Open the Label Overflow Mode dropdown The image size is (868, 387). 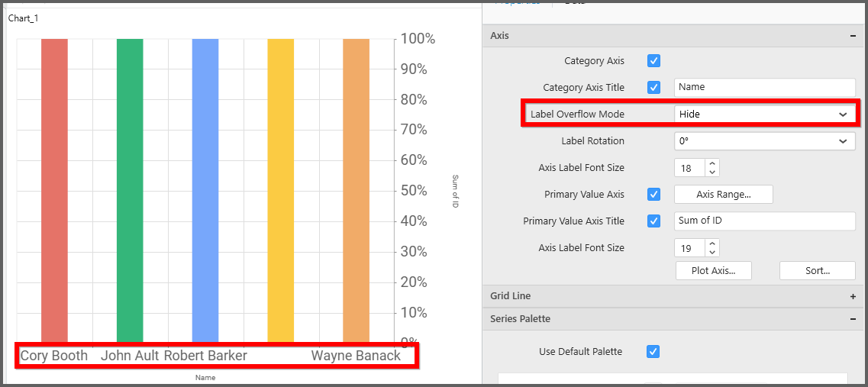[764, 114]
